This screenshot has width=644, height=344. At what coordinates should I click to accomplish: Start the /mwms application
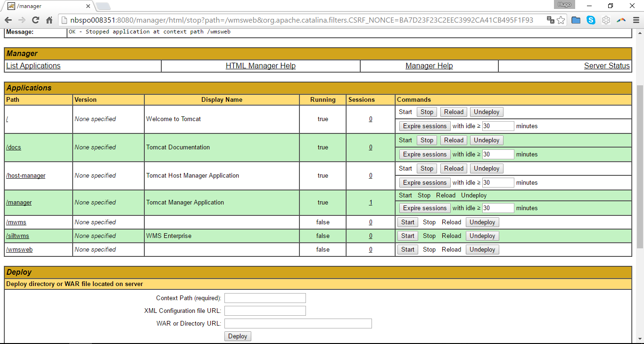tap(408, 222)
